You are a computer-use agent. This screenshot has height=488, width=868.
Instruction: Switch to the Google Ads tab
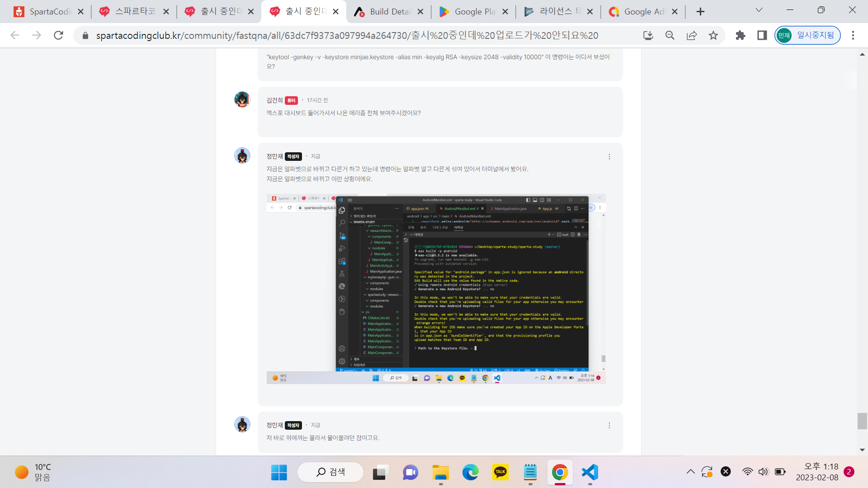tap(643, 12)
